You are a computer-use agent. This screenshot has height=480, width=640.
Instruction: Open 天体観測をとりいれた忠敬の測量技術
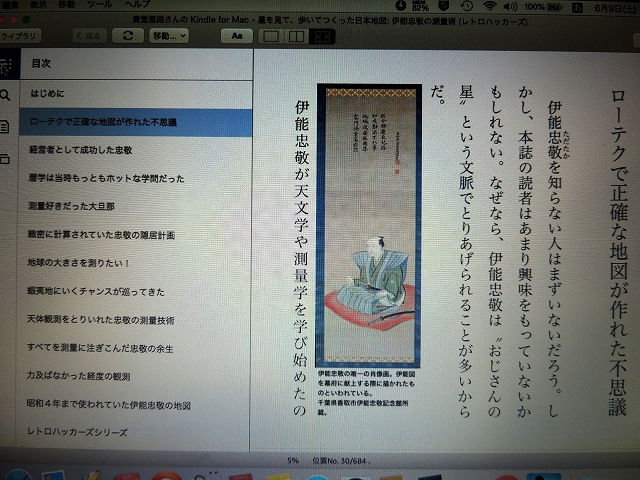point(133,320)
